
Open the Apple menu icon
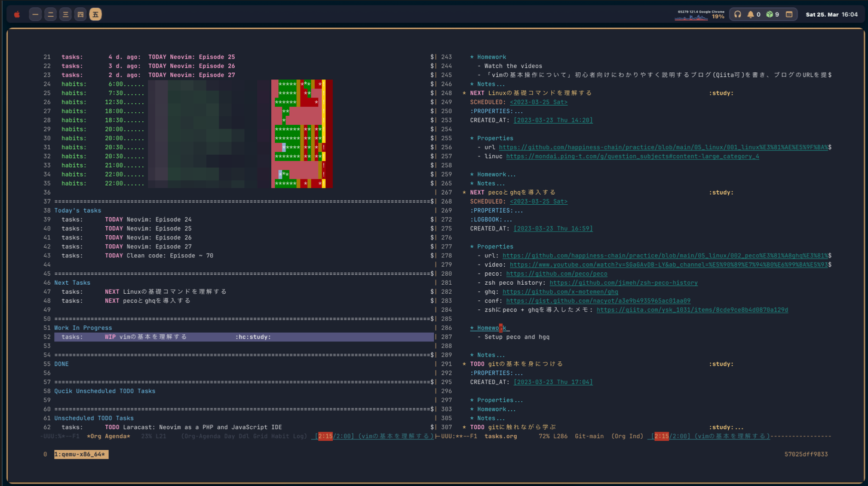[17, 14]
